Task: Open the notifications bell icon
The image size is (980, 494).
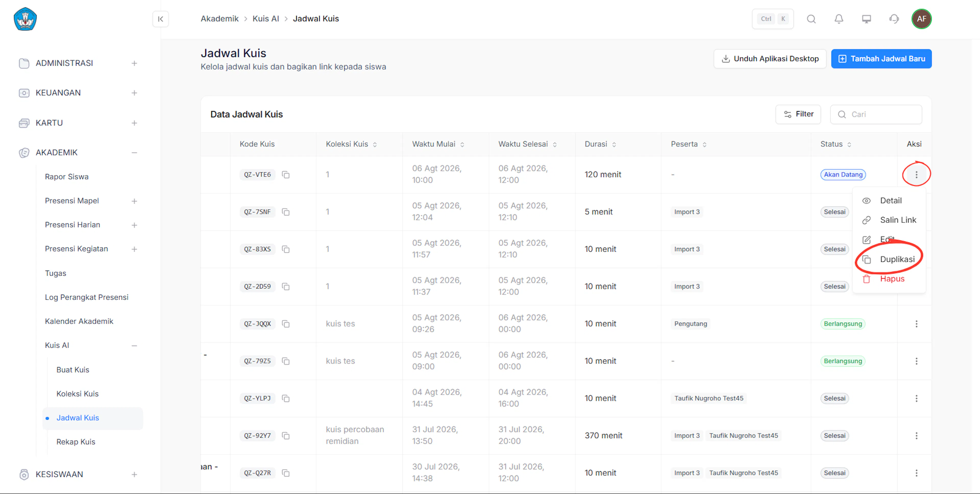Action: point(839,19)
